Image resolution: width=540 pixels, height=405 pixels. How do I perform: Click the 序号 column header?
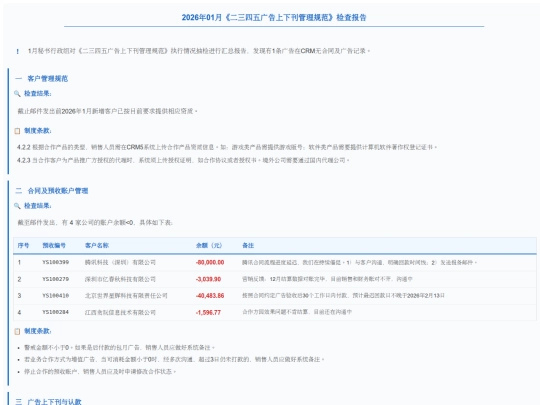(x=23, y=246)
